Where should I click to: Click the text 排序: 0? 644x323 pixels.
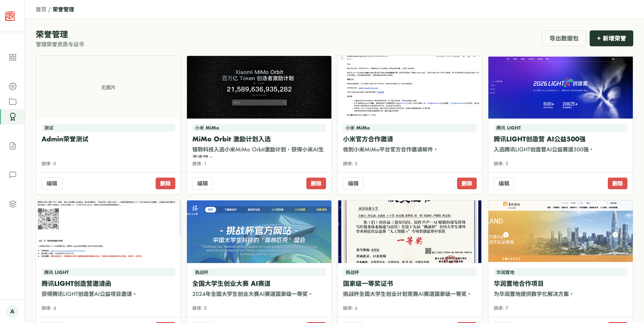49,164
